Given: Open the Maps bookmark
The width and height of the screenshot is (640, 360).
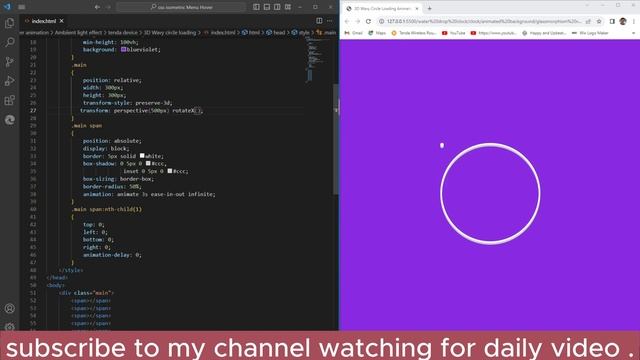Looking at the screenshot, I should (377, 33).
